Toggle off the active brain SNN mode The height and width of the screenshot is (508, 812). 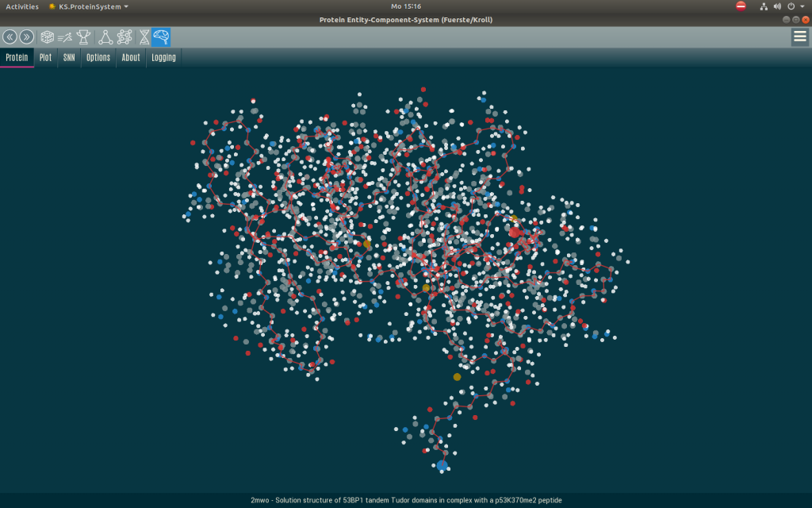[161, 37]
